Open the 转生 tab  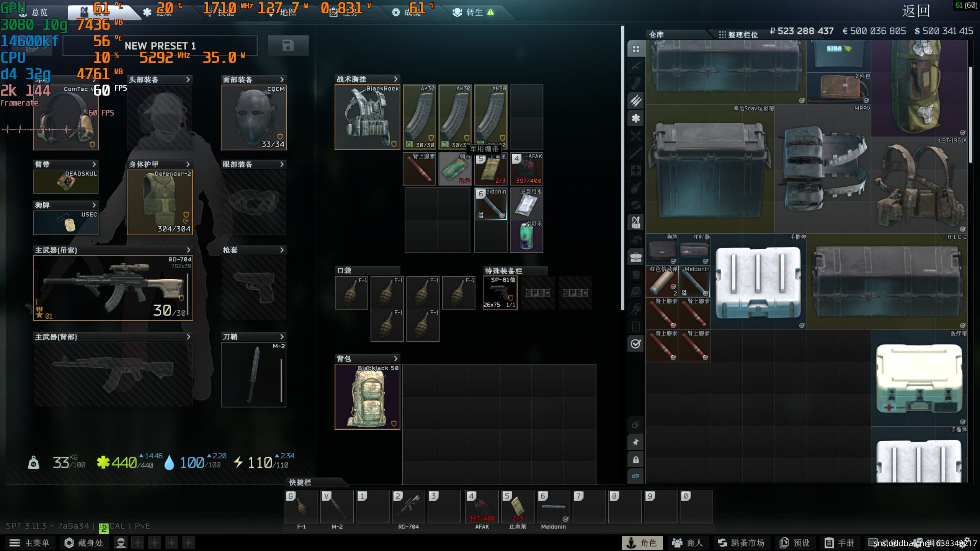click(x=474, y=12)
